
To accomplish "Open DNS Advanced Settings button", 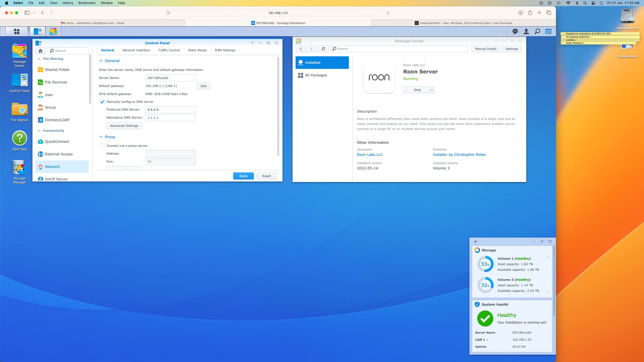I will pos(124,126).
